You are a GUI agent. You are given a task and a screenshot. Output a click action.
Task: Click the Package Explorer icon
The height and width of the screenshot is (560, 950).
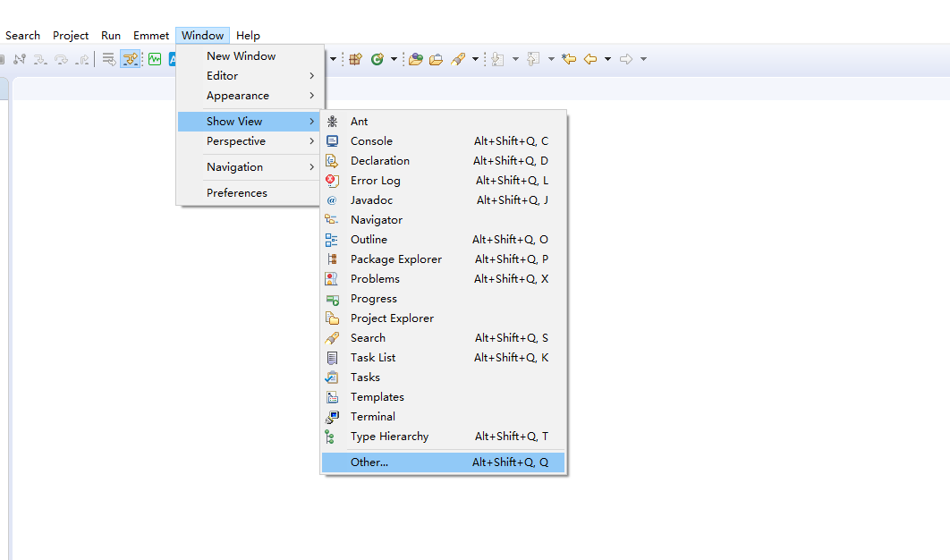click(x=332, y=259)
